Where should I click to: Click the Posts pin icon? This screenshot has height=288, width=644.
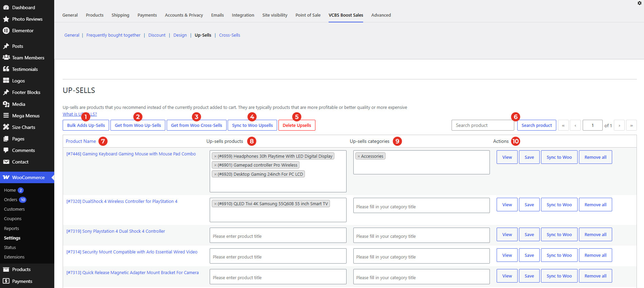[6, 46]
